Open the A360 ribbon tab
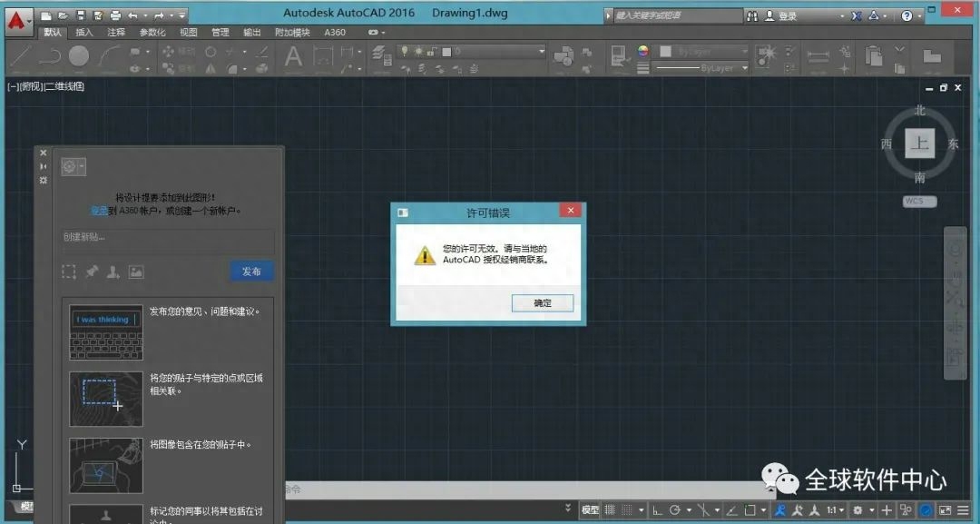This screenshot has width=980, height=524. pos(336,32)
